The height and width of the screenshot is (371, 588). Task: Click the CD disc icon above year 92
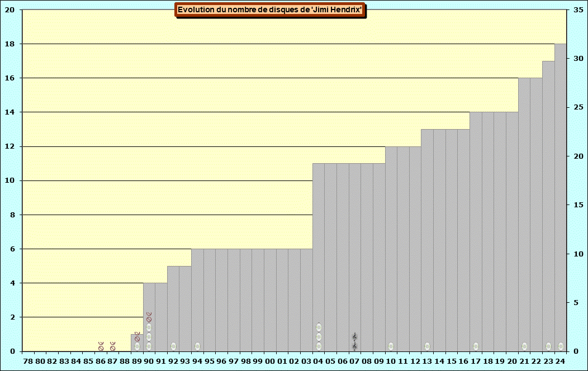click(173, 346)
